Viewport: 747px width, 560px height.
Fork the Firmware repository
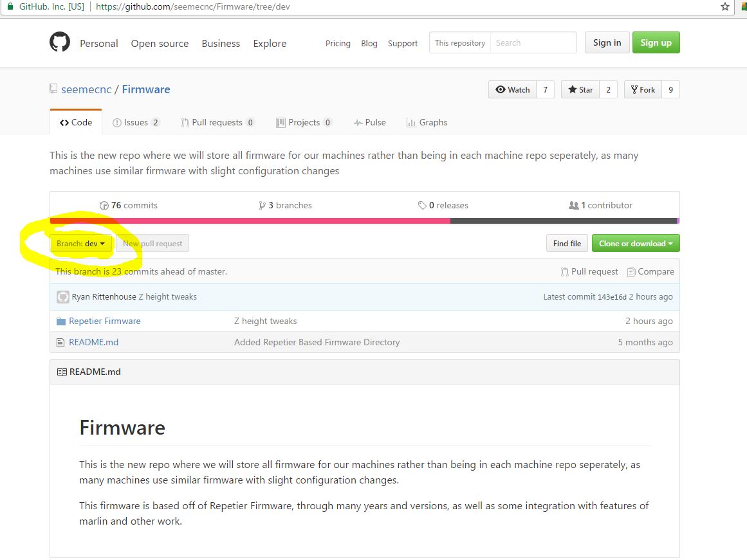click(643, 89)
